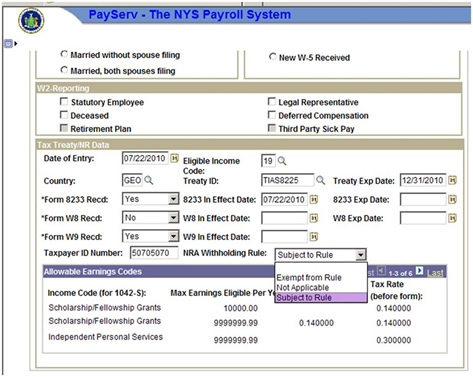Select Married without spouse filing

coord(64,54)
